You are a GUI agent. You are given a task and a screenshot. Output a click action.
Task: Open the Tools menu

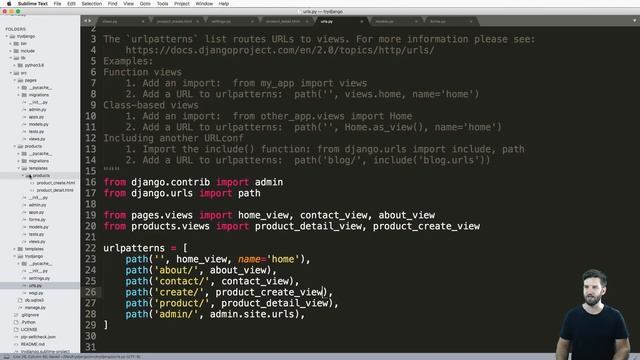[x=162, y=4]
